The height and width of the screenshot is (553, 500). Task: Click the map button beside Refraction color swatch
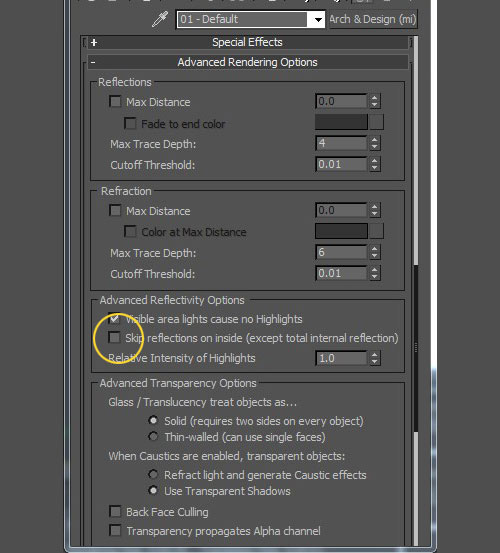click(377, 231)
